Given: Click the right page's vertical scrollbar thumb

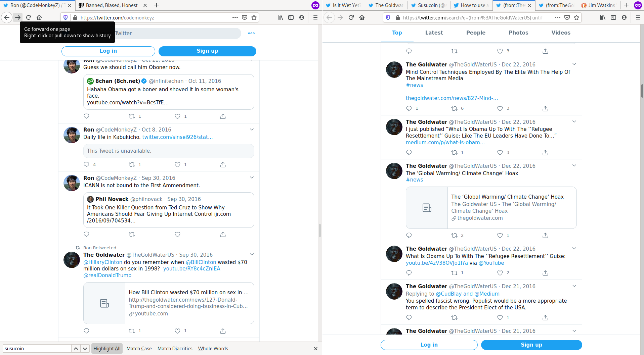Looking at the screenshot, I should click(x=642, y=90).
